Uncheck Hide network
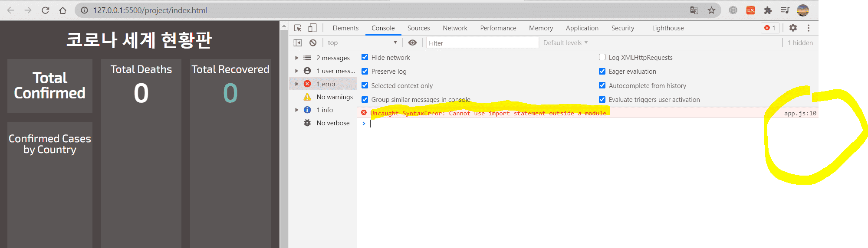 pyautogui.click(x=365, y=57)
